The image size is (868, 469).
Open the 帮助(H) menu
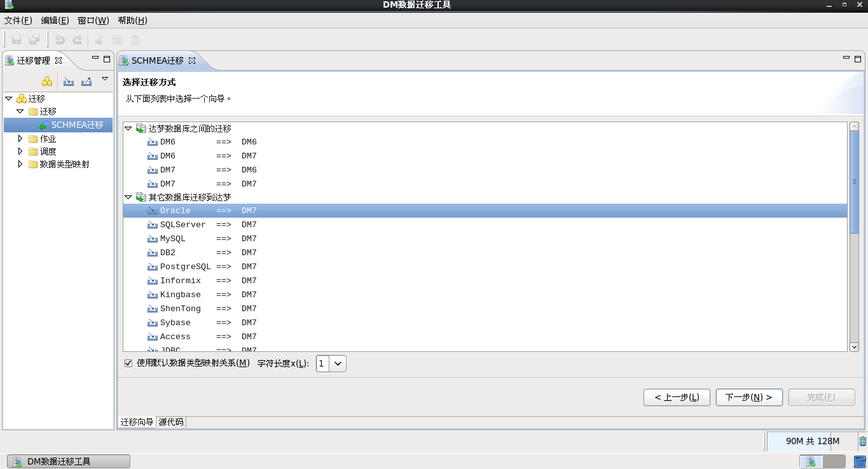[x=132, y=20]
